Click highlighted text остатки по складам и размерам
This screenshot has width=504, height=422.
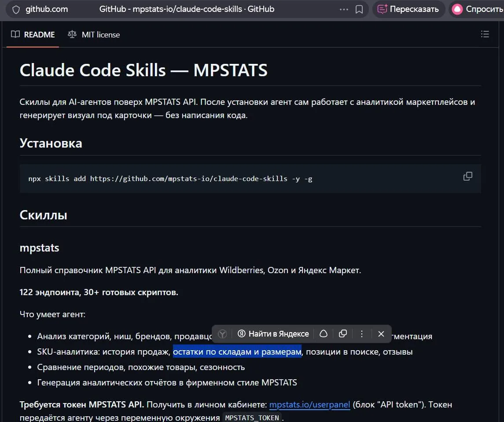pyautogui.click(x=237, y=352)
